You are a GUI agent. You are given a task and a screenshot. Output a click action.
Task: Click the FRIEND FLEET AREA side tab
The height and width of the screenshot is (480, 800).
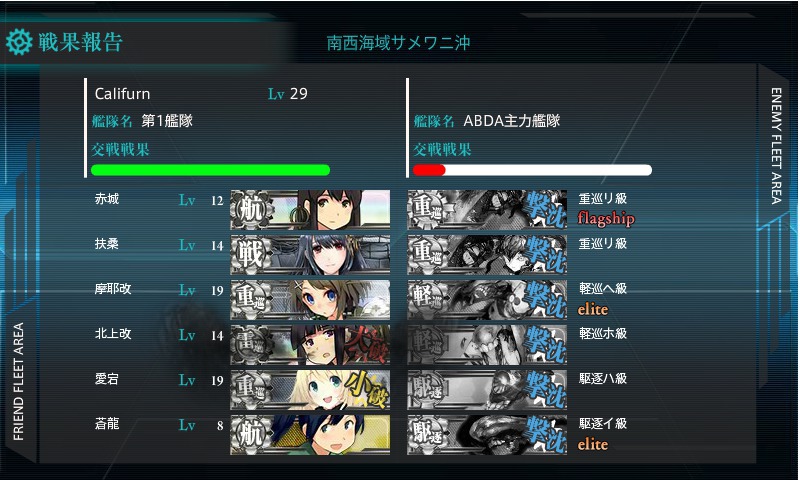tap(18, 382)
